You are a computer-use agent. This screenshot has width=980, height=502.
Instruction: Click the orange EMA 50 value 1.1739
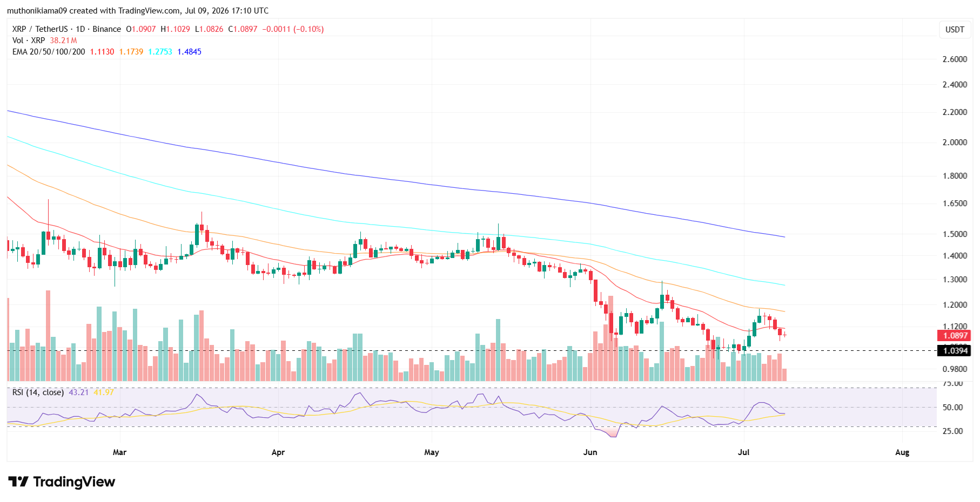[131, 52]
